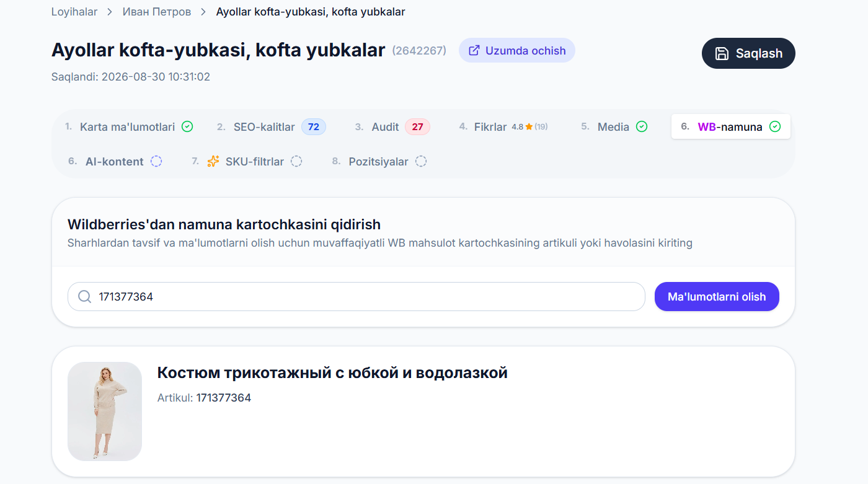Navigate to Loyihalar in breadcrumb

click(74, 12)
